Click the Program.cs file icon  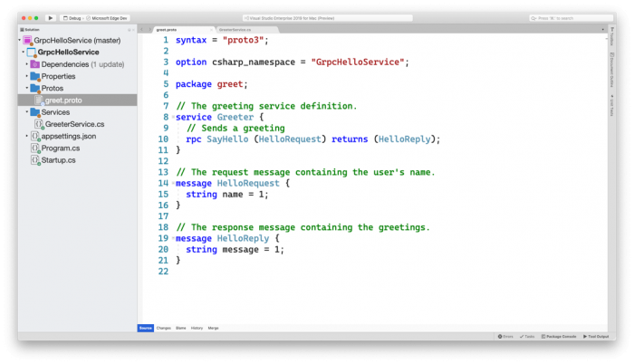click(x=35, y=148)
